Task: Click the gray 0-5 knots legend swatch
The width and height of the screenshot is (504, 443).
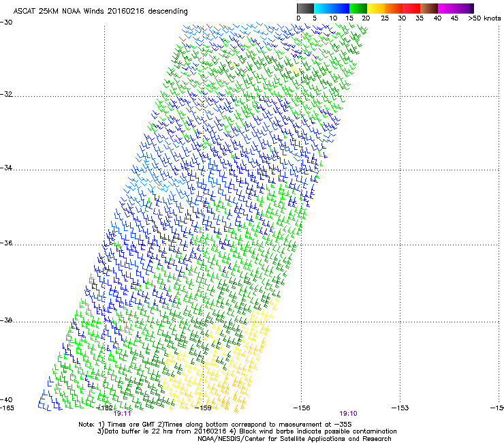Action: 305,8
